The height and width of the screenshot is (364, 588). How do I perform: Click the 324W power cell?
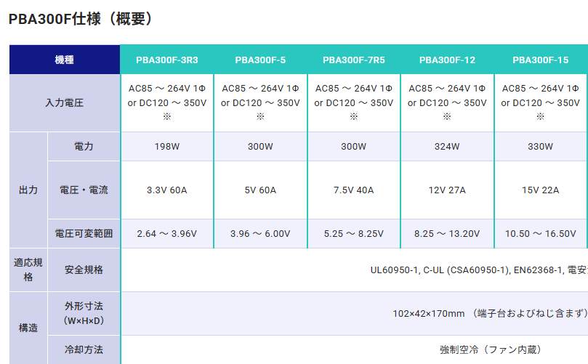tap(447, 147)
